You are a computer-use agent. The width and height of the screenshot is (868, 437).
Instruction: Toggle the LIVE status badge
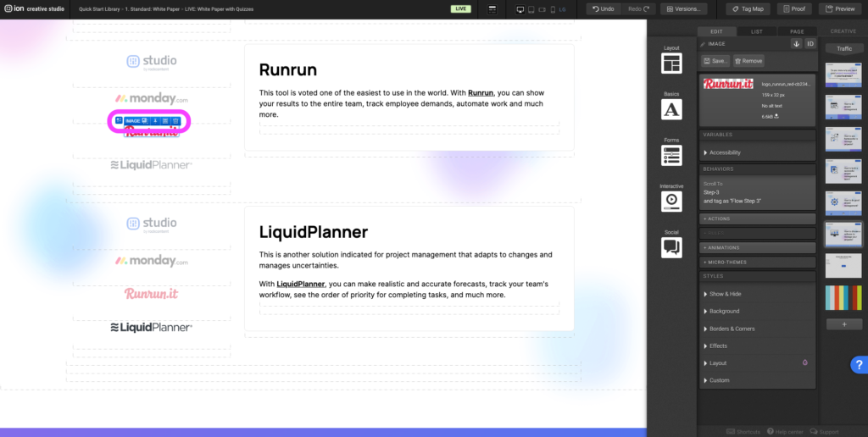[x=461, y=8]
